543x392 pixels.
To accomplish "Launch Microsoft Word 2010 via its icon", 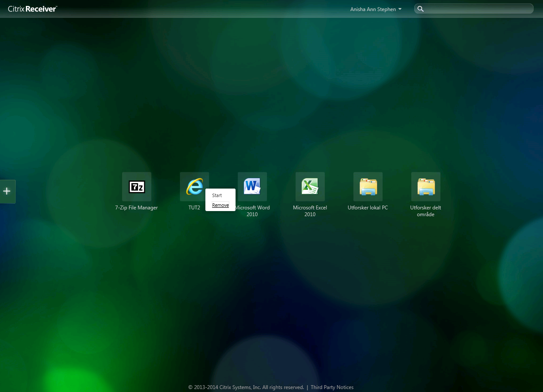I will (x=252, y=186).
